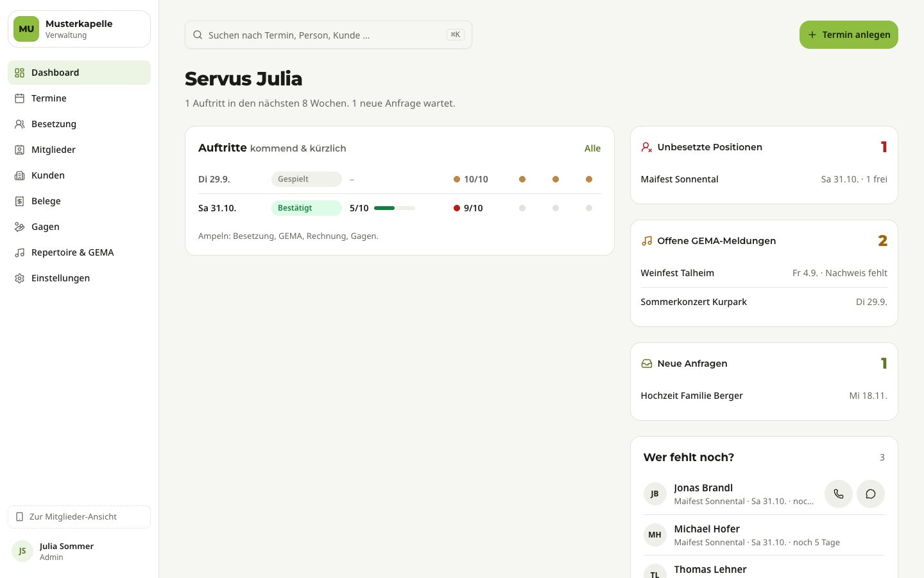Open the Sa 31.10. Auftritt row
The width and height of the screenshot is (924, 578).
tap(399, 208)
